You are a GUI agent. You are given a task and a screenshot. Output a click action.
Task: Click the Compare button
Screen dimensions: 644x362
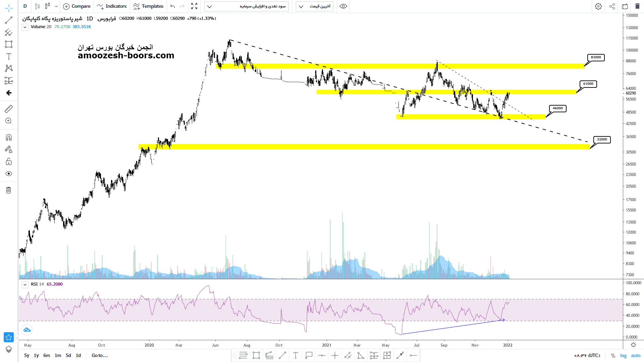click(x=77, y=6)
